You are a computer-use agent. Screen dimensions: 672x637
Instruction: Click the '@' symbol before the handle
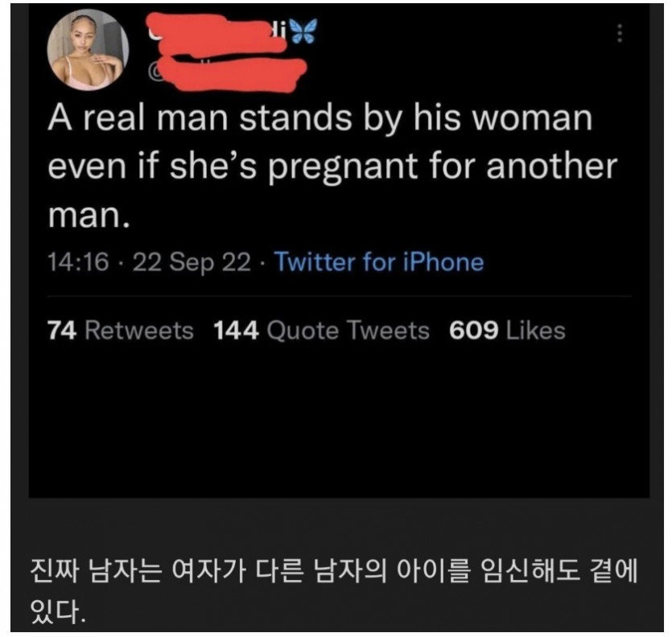click(x=155, y=72)
